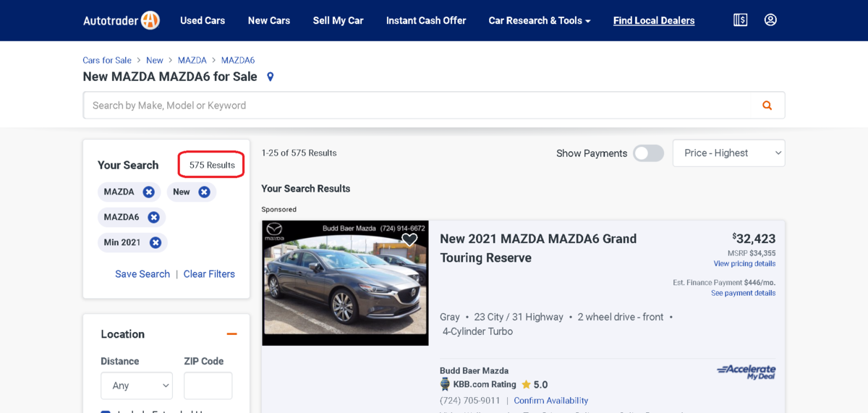Open Find Local Dealers link

pos(654,20)
